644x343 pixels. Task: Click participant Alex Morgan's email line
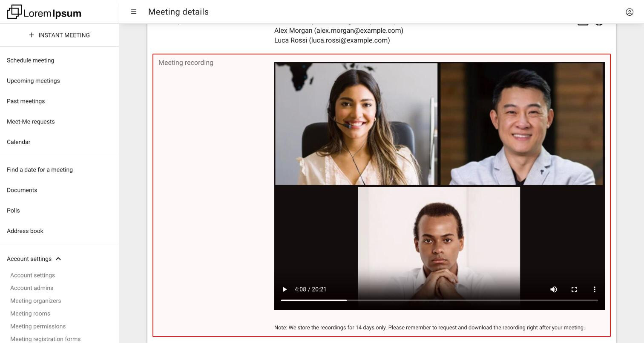click(x=339, y=31)
